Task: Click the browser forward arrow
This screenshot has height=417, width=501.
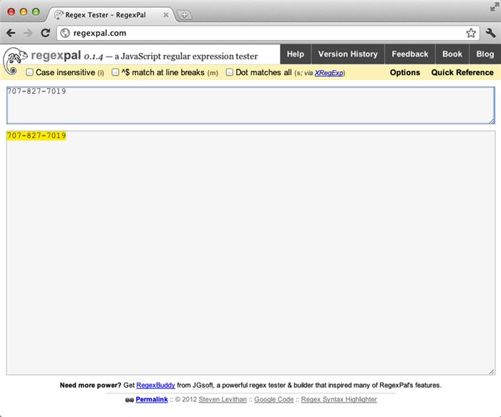Action: [x=28, y=33]
